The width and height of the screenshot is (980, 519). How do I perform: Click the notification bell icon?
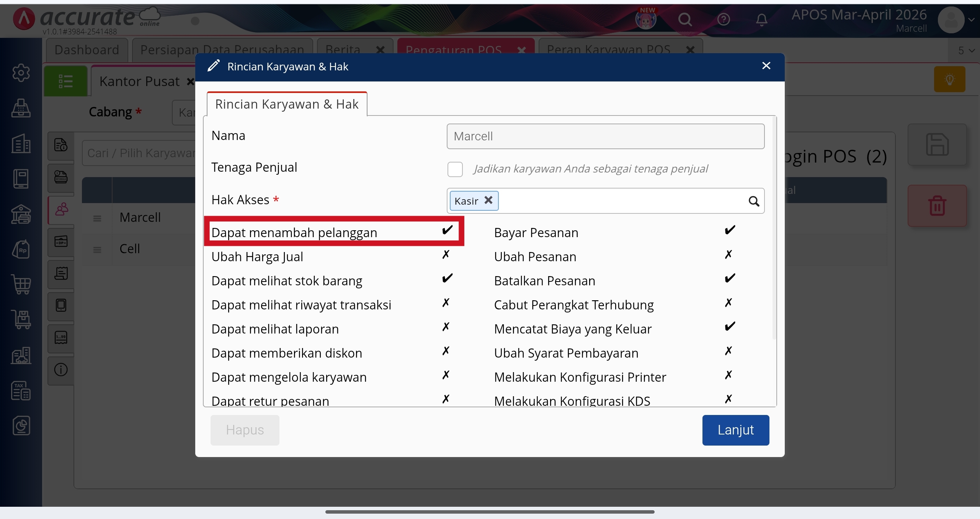click(761, 19)
